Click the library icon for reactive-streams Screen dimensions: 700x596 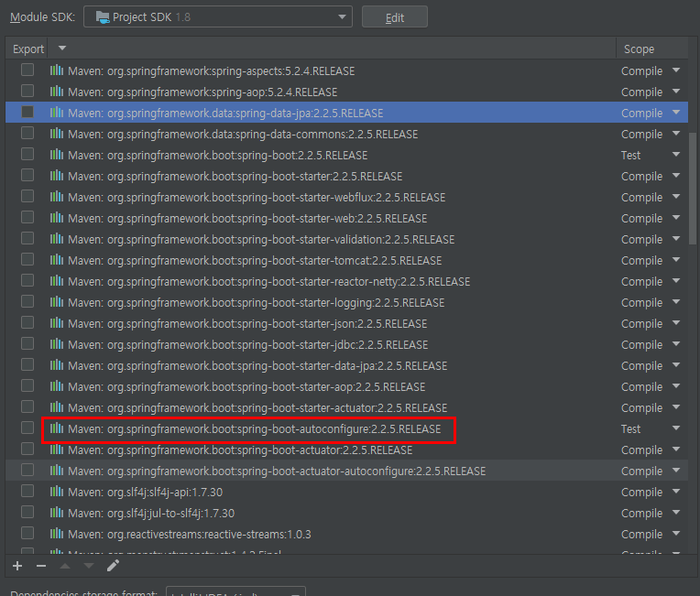click(57, 533)
